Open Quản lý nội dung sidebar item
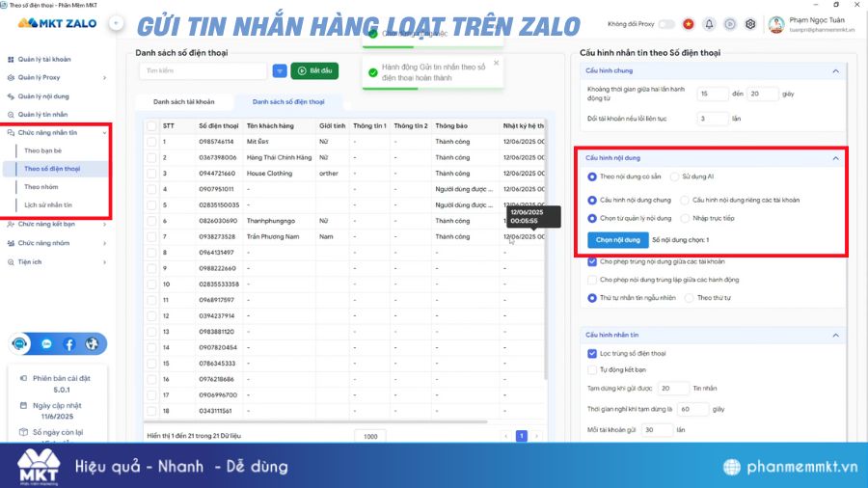 43,96
